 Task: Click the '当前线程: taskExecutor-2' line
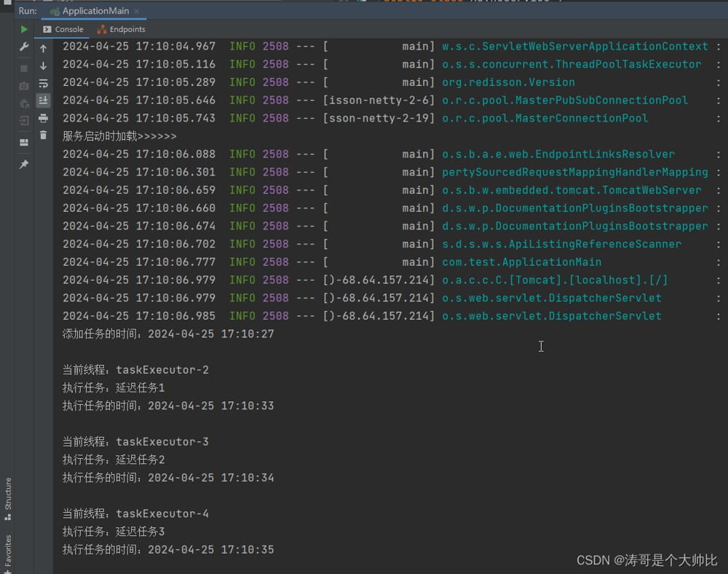135,370
